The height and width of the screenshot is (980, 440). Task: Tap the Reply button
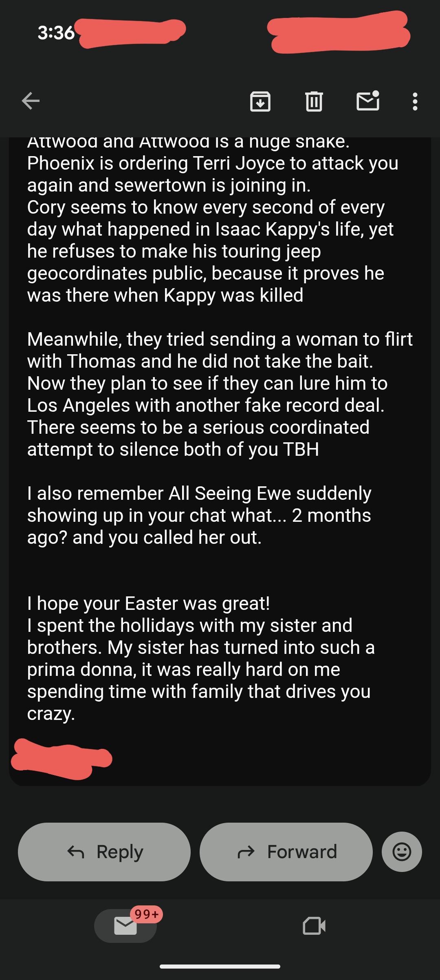[x=104, y=852]
